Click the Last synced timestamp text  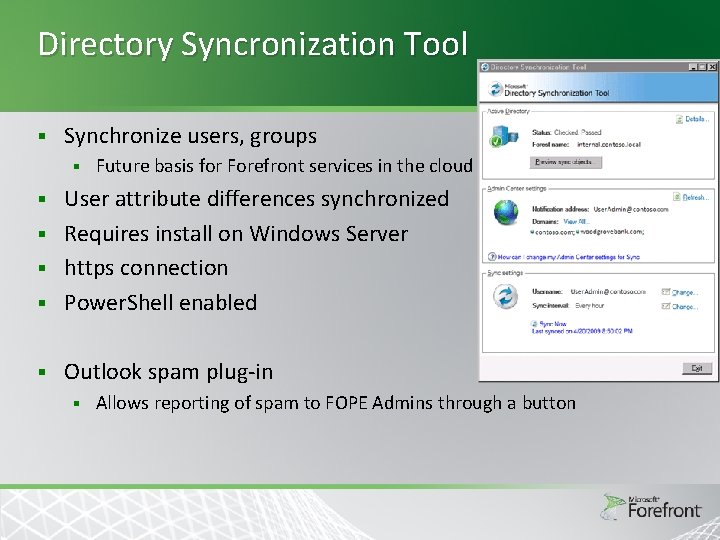582,331
